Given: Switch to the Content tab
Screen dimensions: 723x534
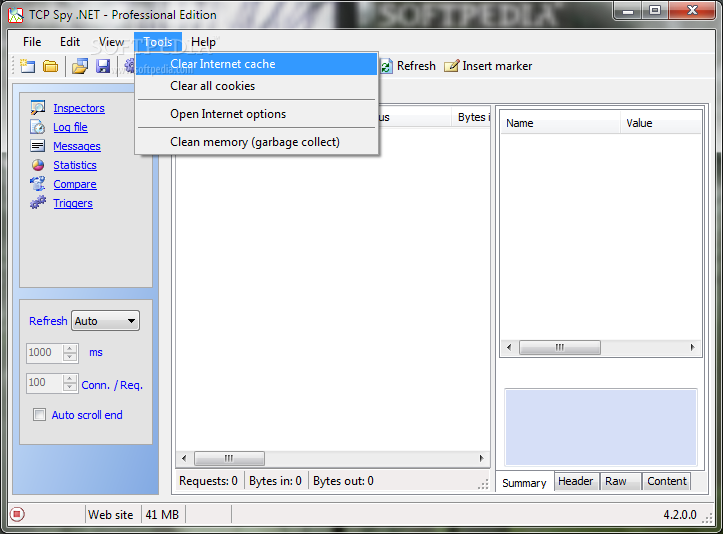Looking at the screenshot, I should click(666, 481).
